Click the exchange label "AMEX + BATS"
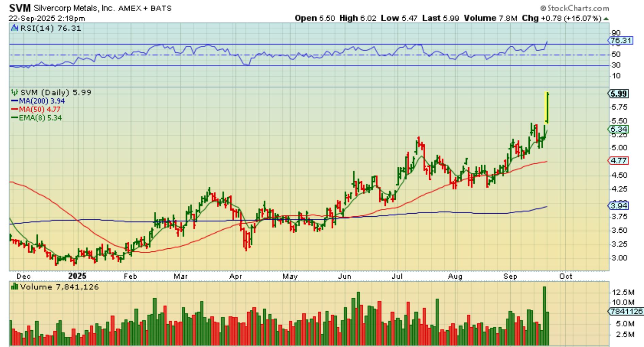Viewport: 644px width, 347px height. pos(145,8)
